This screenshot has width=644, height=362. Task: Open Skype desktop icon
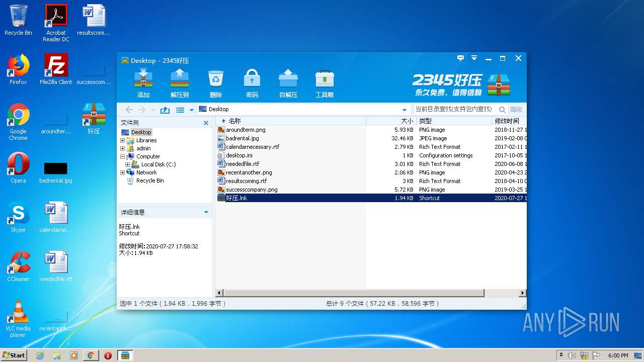pyautogui.click(x=18, y=217)
